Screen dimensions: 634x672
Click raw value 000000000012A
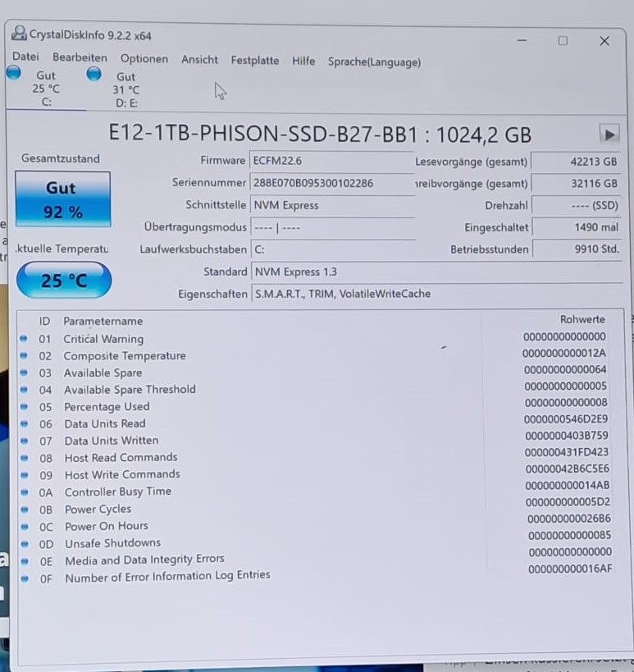click(x=563, y=353)
